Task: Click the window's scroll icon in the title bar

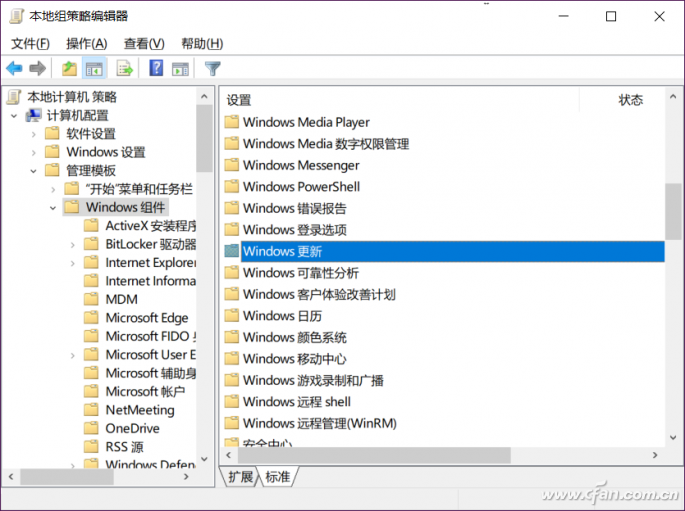Action: (x=17, y=16)
